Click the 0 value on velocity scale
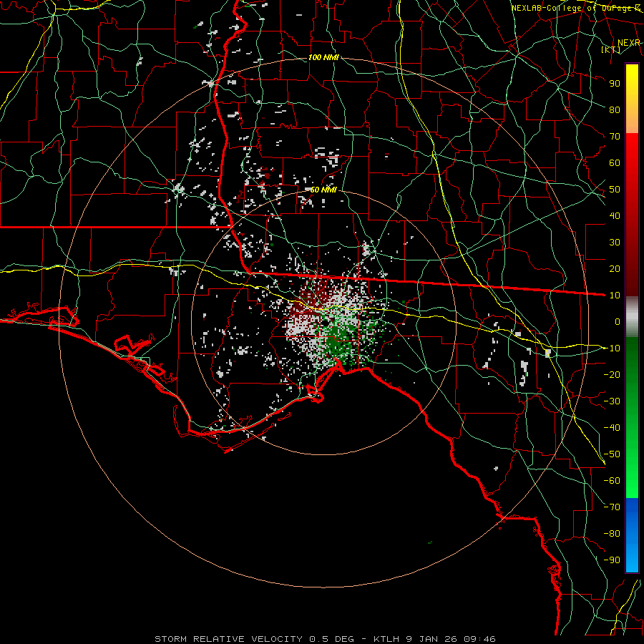The height and width of the screenshot is (644, 644). tap(618, 321)
